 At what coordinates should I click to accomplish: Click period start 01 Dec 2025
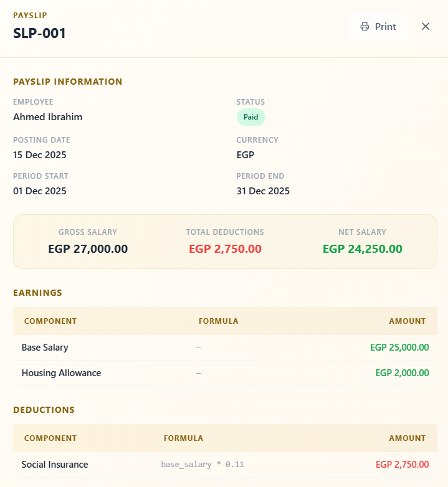coord(40,191)
